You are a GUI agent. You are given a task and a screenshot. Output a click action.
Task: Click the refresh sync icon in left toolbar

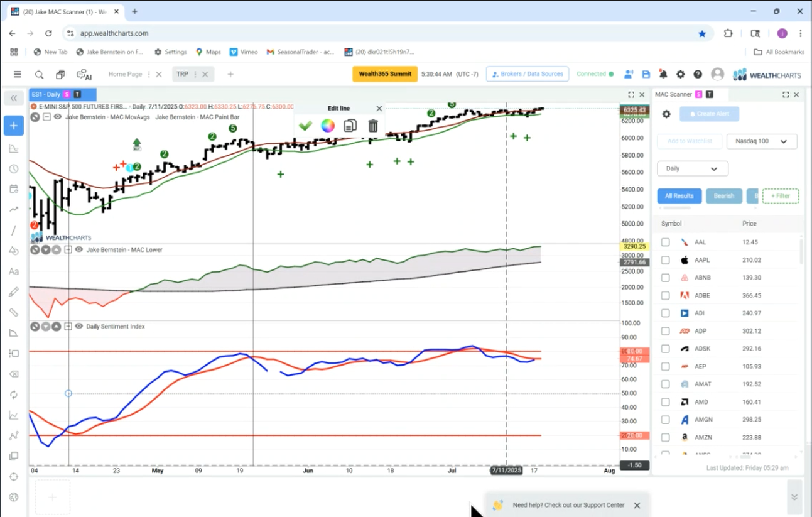[x=14, y=395]
